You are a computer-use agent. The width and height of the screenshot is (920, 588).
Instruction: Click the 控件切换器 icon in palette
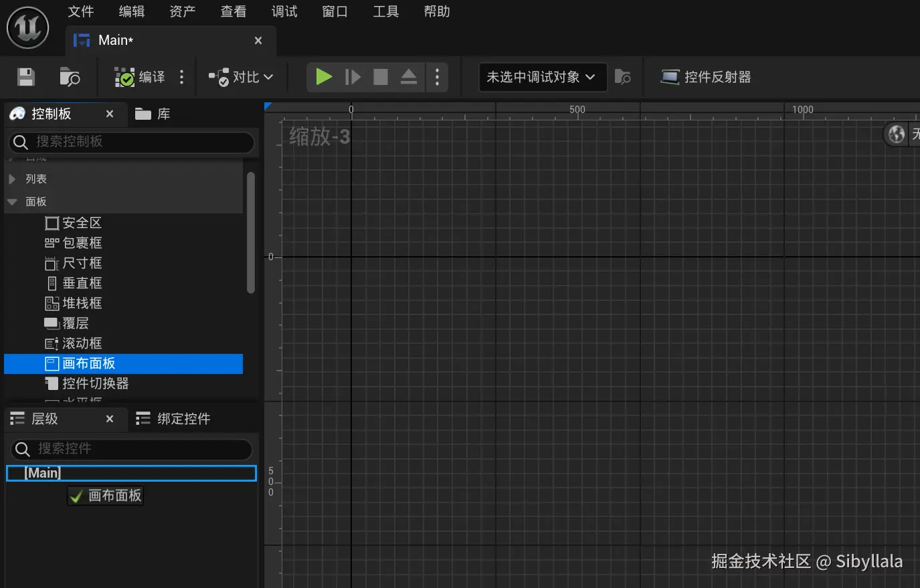point(52,383)
